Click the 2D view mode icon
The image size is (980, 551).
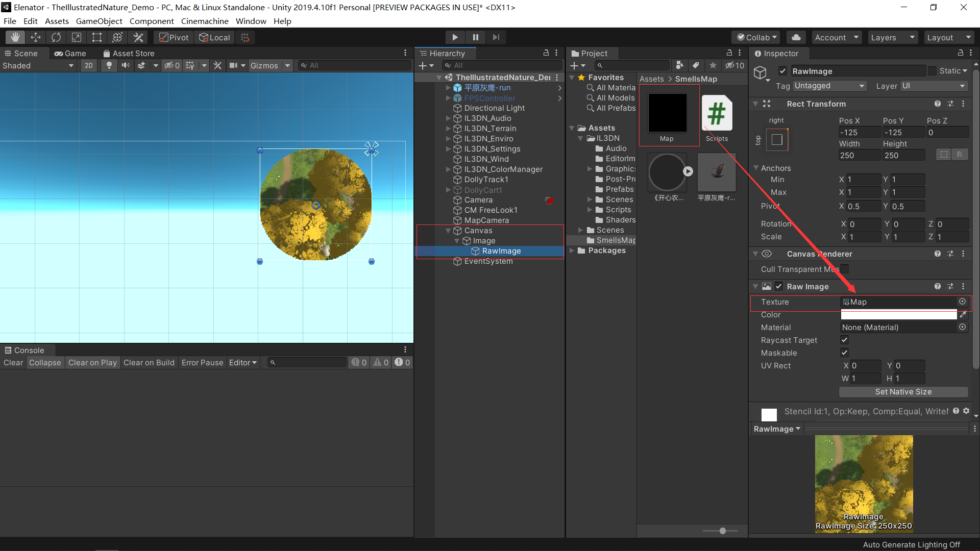[88, 65]
